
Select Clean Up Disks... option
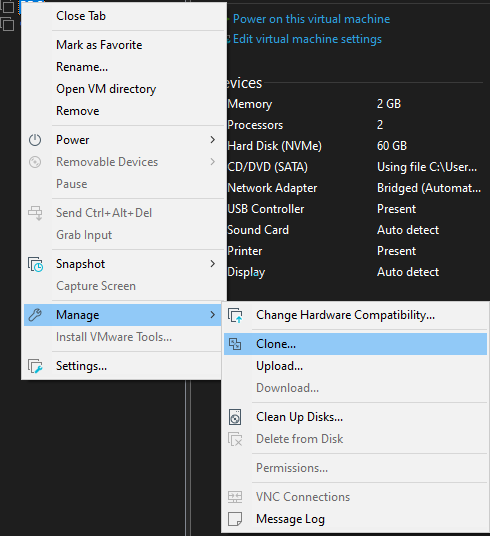[355, 417]
